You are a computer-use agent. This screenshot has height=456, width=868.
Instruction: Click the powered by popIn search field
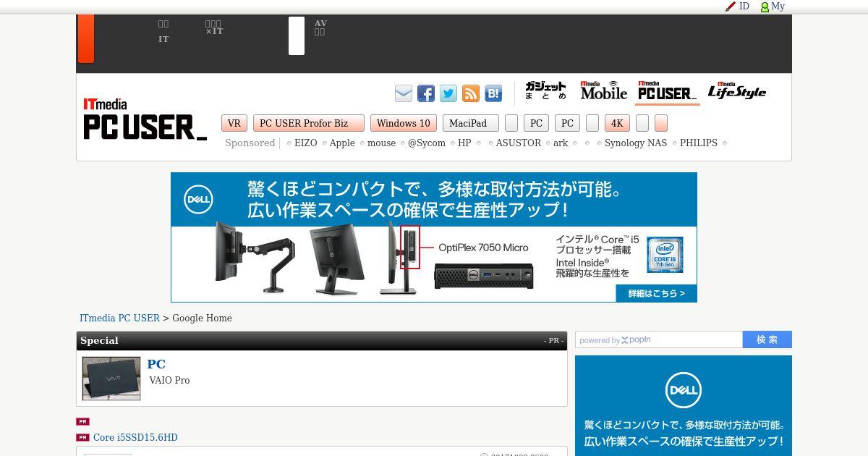659,339
